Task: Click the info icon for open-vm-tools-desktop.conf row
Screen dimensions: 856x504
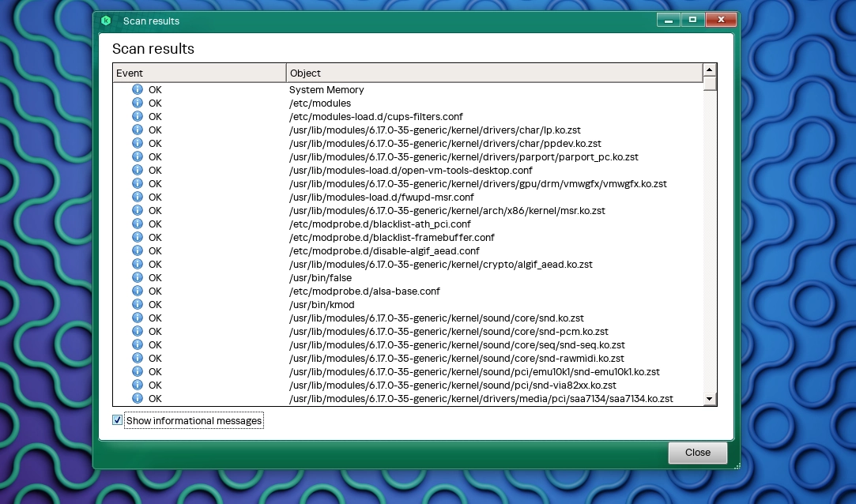Action: pos(138,170)
